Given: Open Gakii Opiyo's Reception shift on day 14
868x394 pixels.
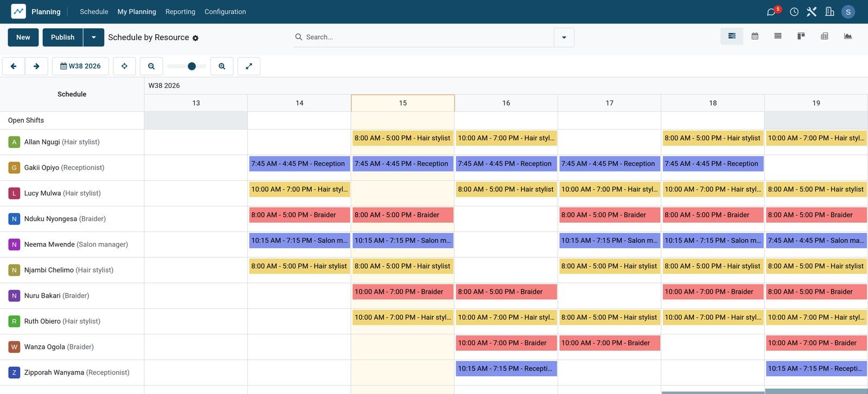Looking at the screenshot, I should [299, 164].
